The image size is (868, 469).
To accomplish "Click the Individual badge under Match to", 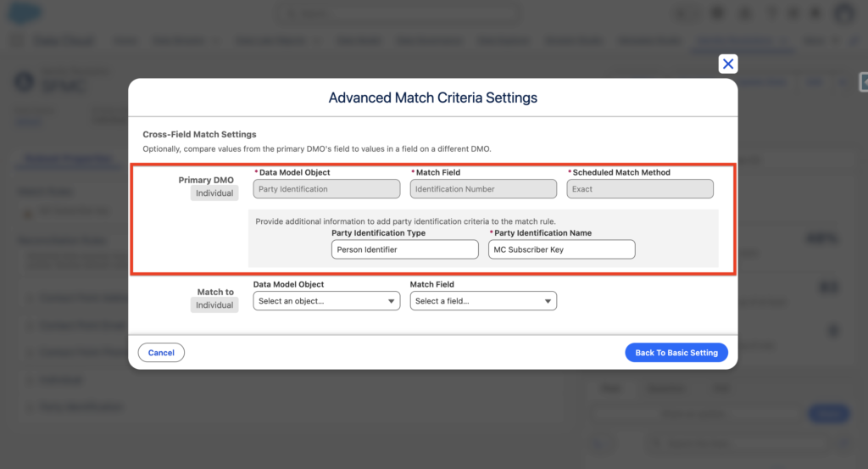I will (214, 305).
